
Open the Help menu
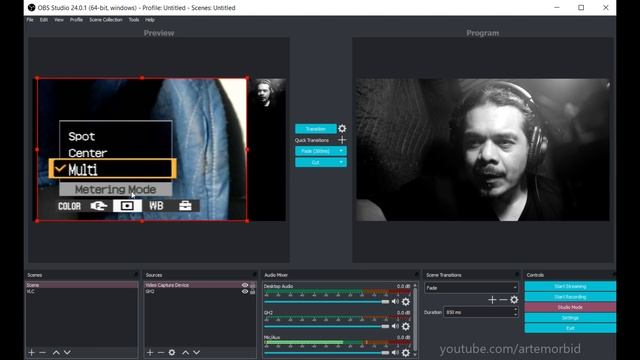pyautogui.click(x=150, y=20)
